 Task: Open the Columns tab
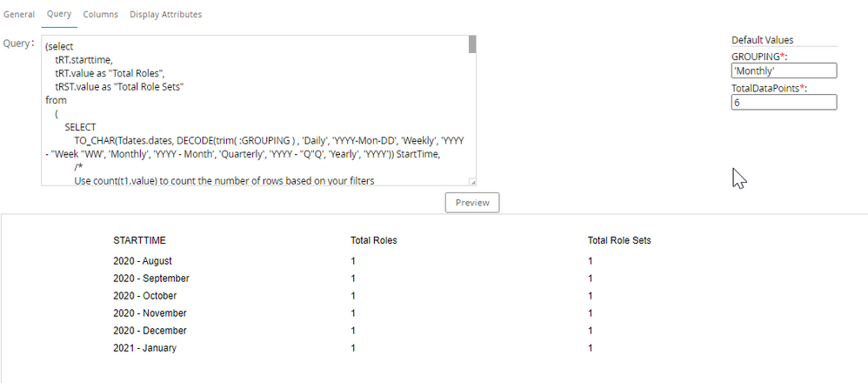coord(100,15)
